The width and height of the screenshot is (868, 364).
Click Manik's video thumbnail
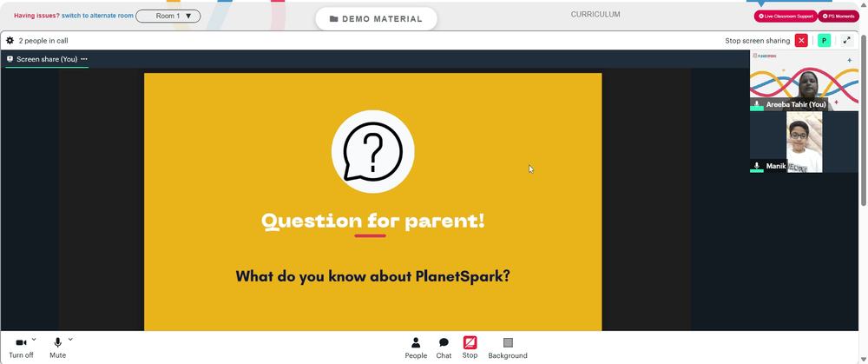click(x=804, y=142)
